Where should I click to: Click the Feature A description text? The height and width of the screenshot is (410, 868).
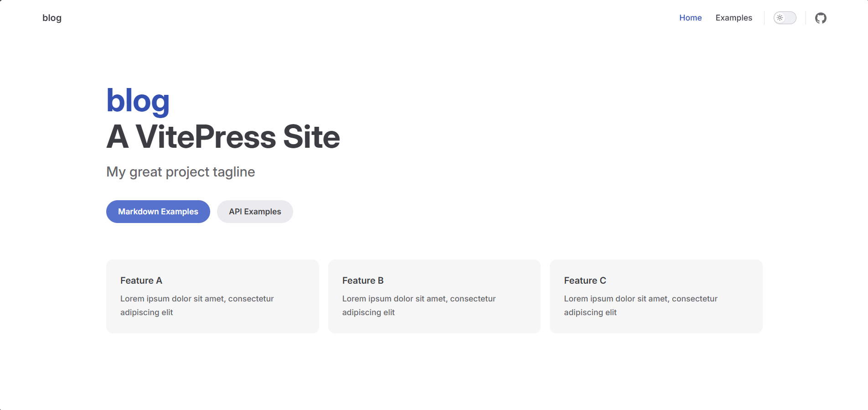click(x=196, y=305)
